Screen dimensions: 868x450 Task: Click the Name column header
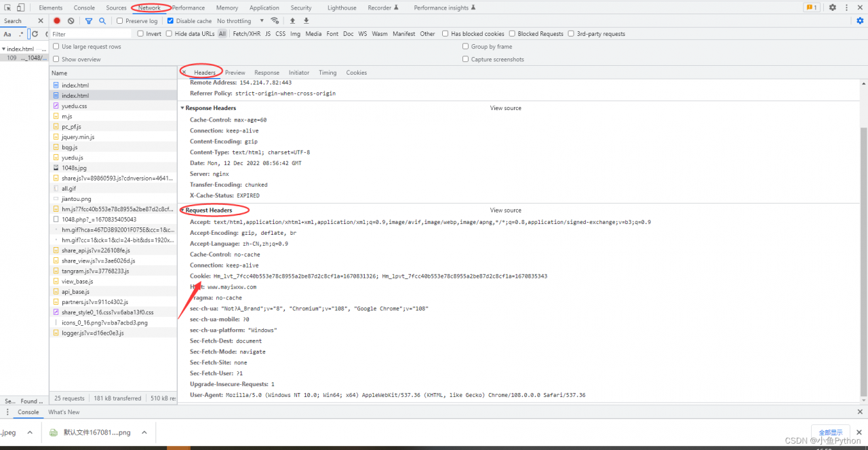pyautogui.click(x=113, y=73)
